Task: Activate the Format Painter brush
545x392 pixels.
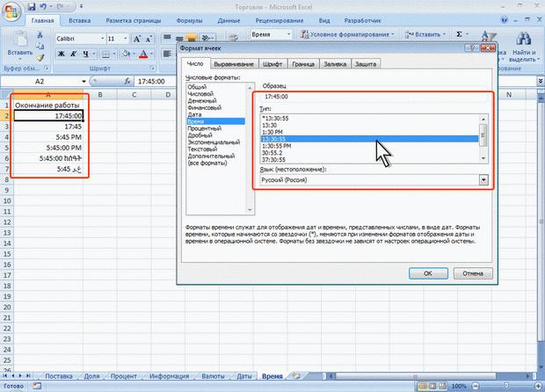Action: click(40, 57)
